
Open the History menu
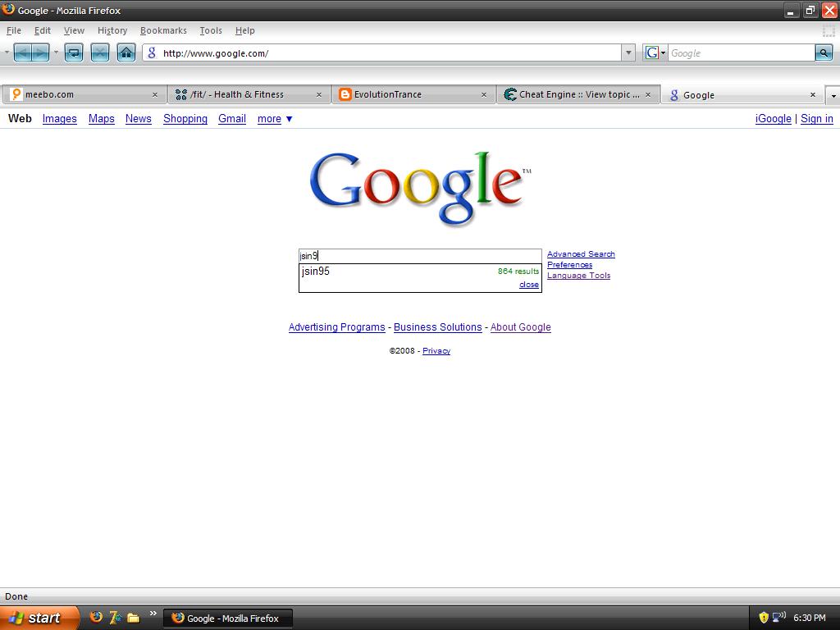(x=112, y=30)
